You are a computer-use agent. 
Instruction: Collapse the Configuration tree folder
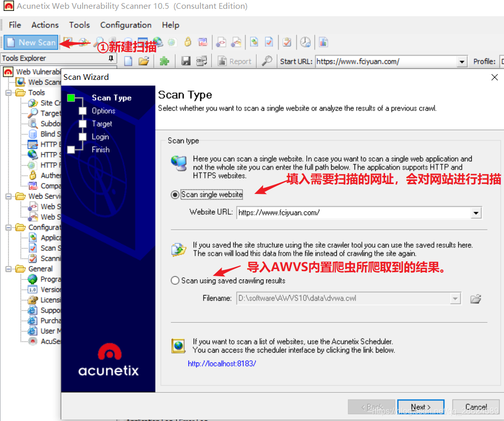[x=8, y=228]
